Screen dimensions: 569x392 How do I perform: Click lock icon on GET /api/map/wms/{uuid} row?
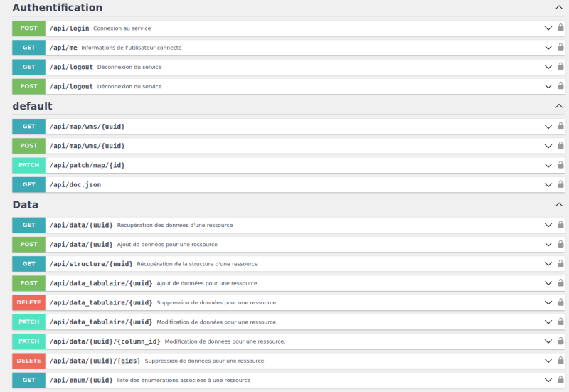coord(560,126)
